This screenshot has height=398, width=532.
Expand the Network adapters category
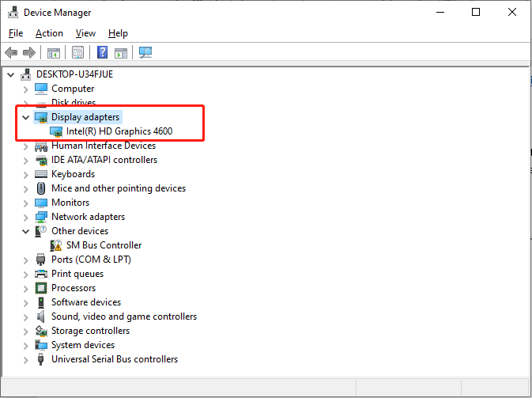point(25,217)
